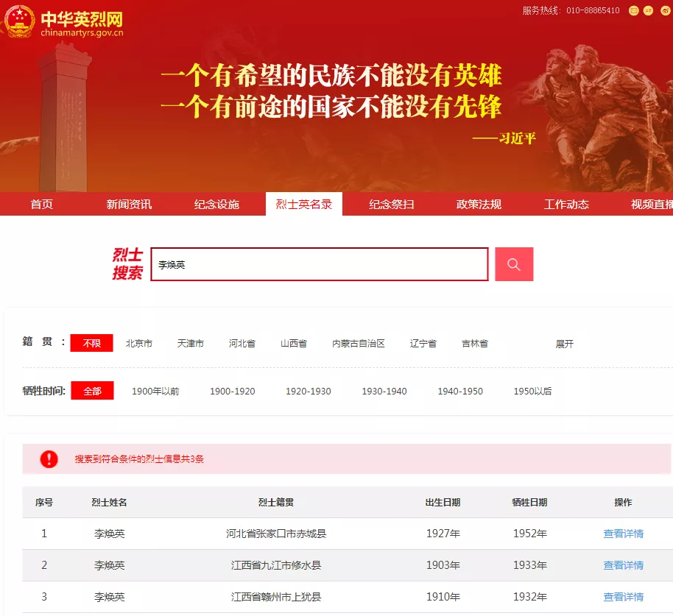View details of the 上犹县 martyr entry
Viewport: 673px width, 616px height.
point(623,597)
